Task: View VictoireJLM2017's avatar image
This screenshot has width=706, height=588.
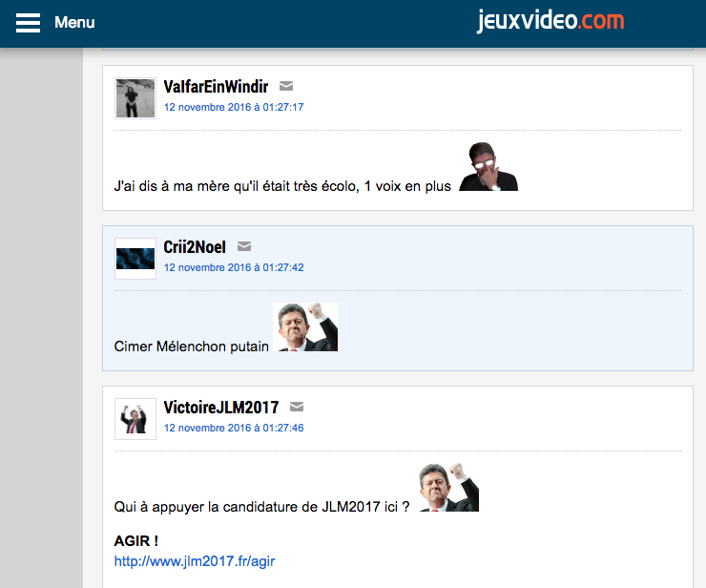Action: pyautogui.click(x=135, y=419)
